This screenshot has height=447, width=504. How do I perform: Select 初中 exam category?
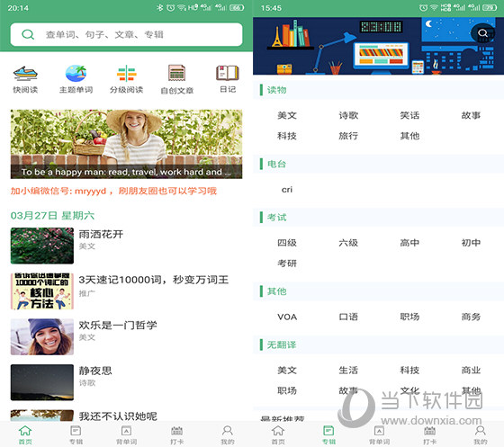point(472,243)
